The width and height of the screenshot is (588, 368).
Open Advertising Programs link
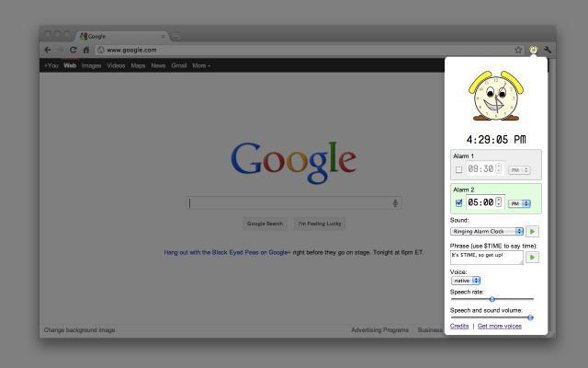(x=379, y=330)
